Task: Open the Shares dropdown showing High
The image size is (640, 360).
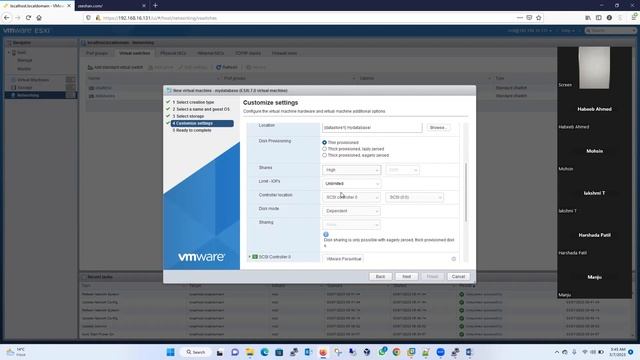Action: [351, 170]
